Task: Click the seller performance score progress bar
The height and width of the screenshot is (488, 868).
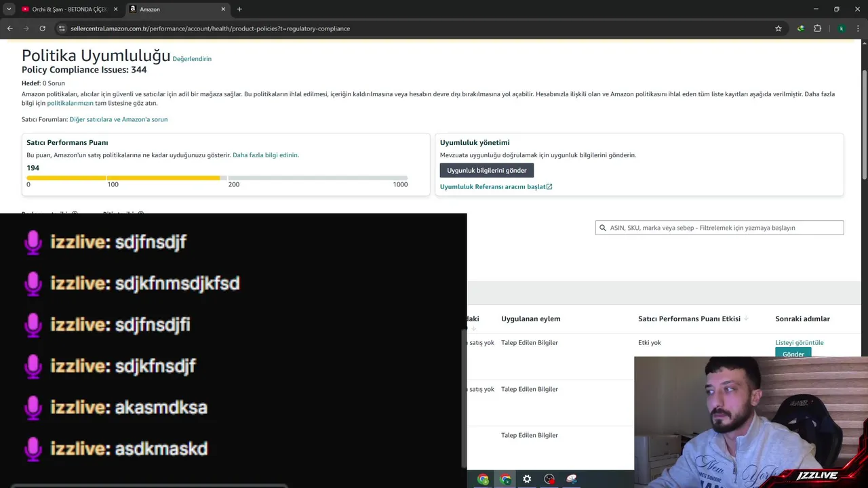Action: coord(217,178)
